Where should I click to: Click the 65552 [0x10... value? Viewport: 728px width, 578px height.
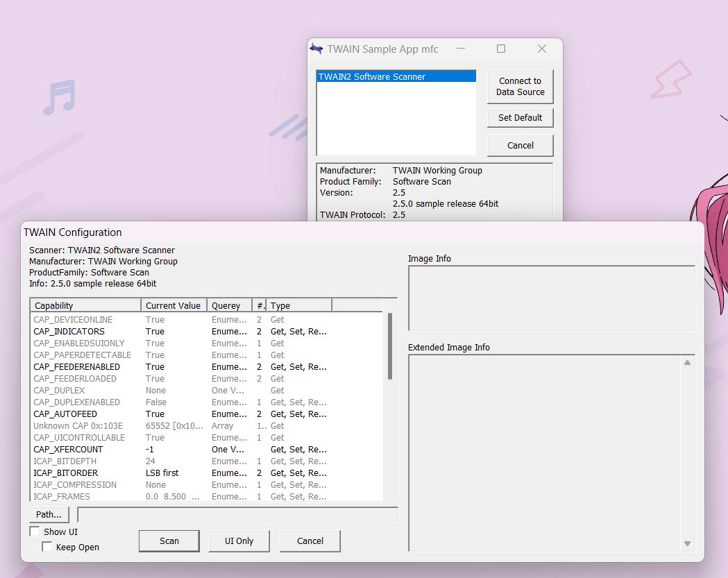coord(174,426)
